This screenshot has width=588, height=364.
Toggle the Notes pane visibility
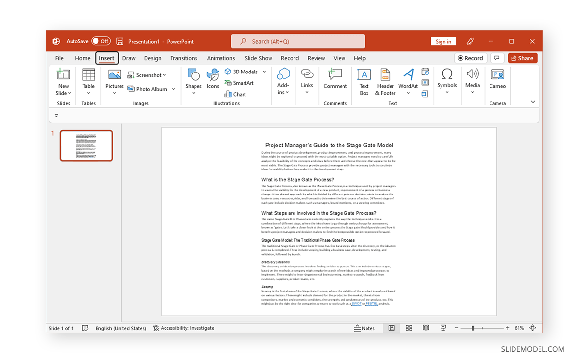(x=365, y=328)
